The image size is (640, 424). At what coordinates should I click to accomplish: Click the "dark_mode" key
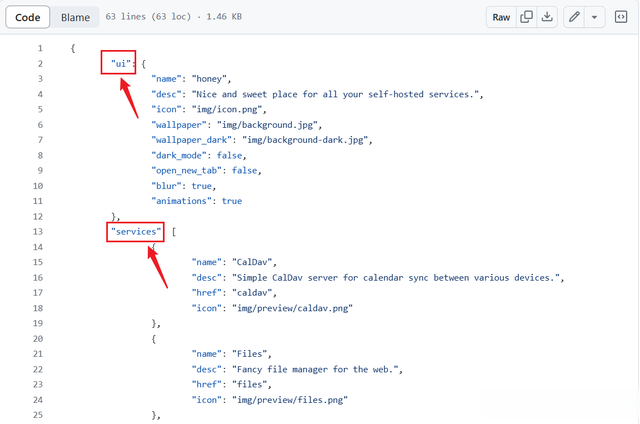pos(179,155)
